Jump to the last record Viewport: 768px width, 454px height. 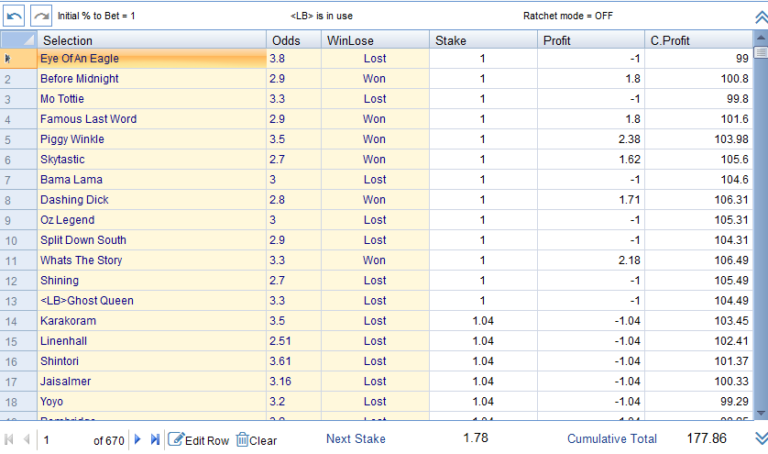tap(154, 440)
